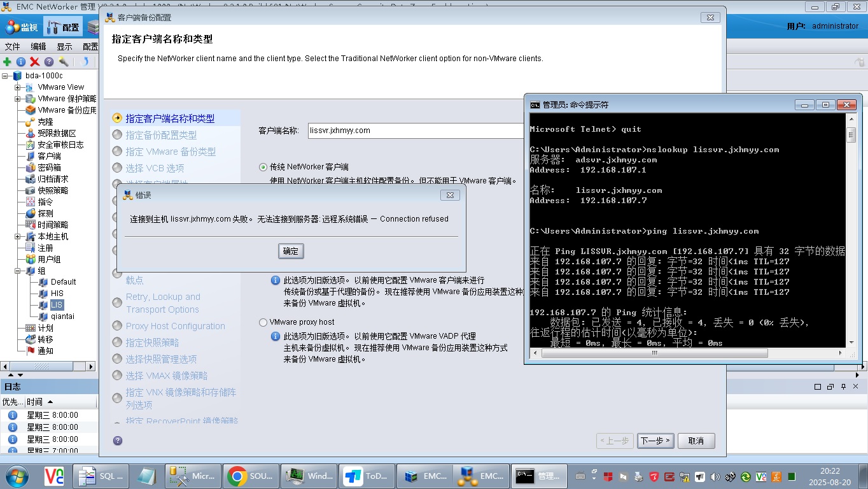Open the 显示 menu
868x489 pixels.
pyautogui.click(x=64, y=46)
